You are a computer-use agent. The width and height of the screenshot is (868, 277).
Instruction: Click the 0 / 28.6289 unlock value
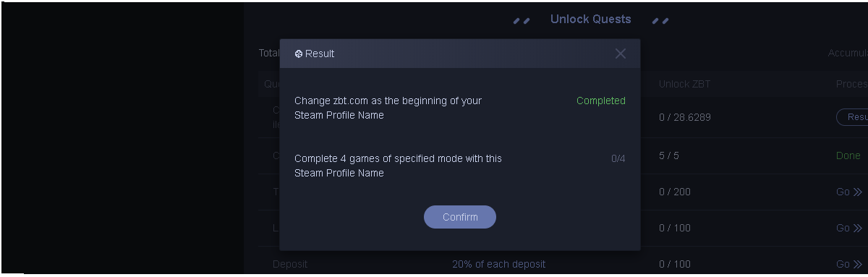tap(684, 117)
